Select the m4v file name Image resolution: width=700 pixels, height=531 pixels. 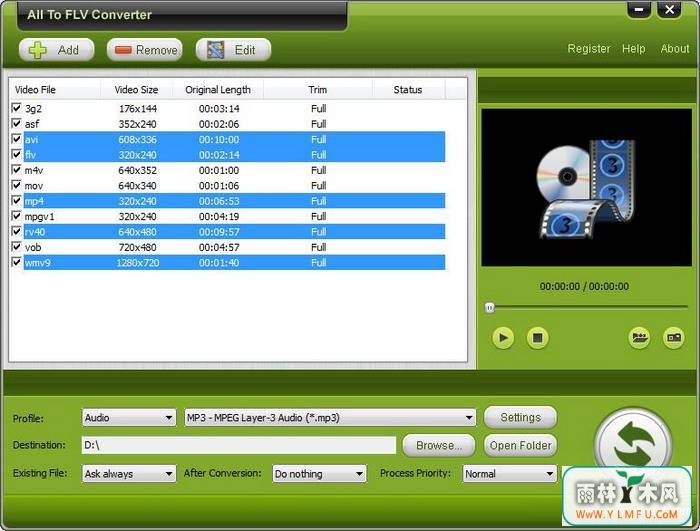pyautogui.click(x=34, y=170)
